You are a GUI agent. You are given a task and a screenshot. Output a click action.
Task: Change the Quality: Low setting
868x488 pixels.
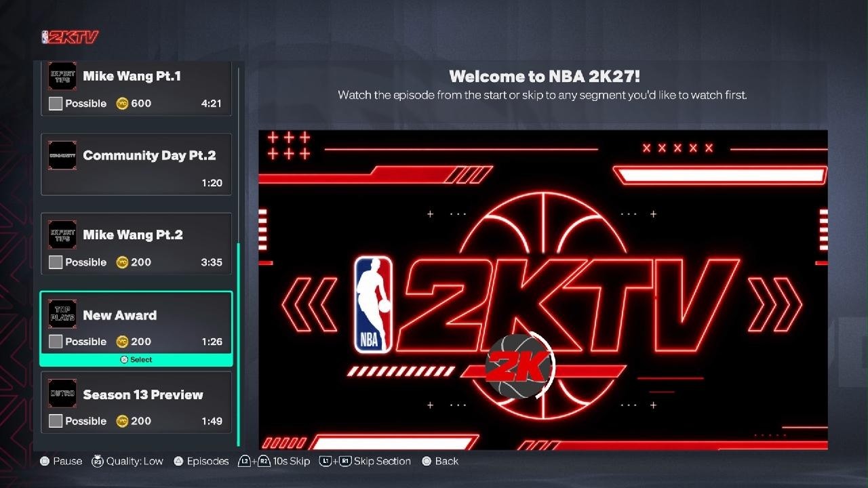pos(134,461)
